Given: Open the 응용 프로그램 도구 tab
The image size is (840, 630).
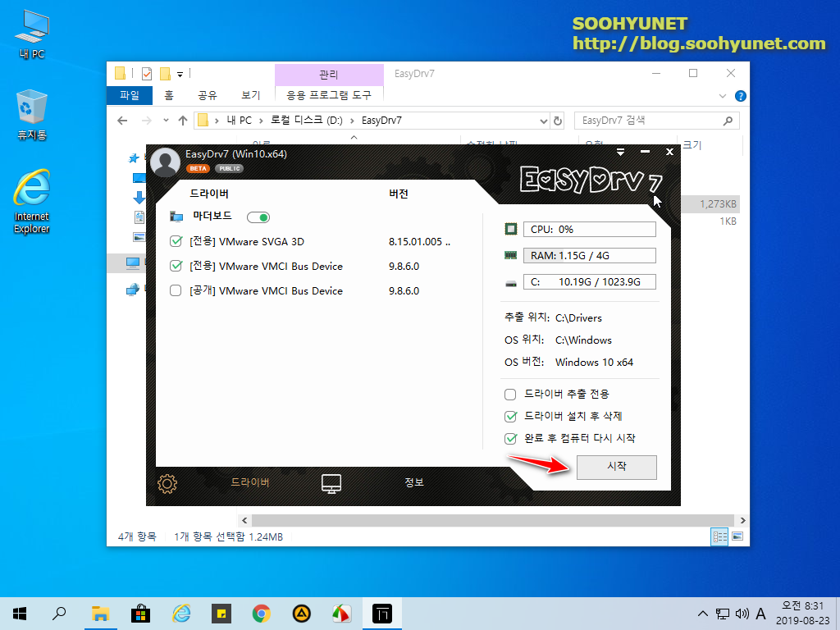Looking at the screenshot, I should click(x=328, y=95).
